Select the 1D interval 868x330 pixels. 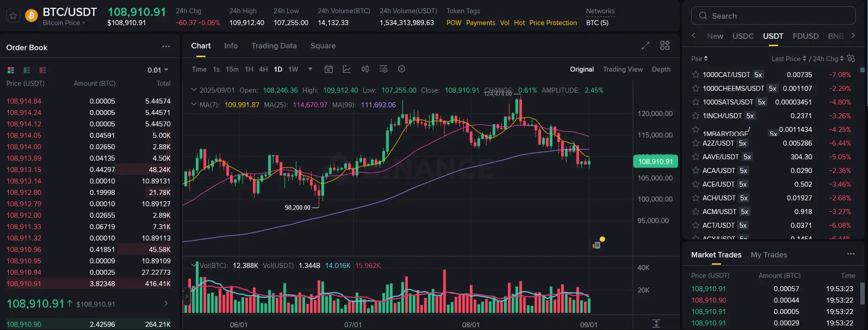[x=278, y=69]
